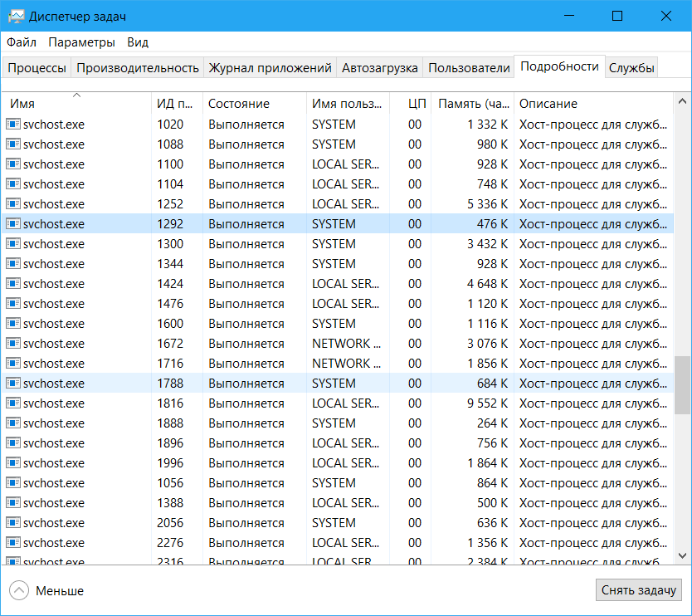Click the svchost.exe icon with PID 1088

[x=12, y=144]
